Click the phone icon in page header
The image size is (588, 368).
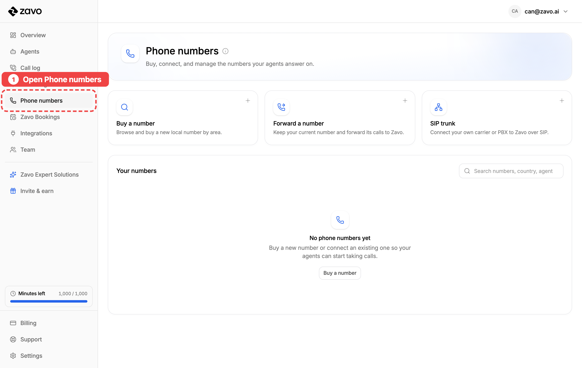[130, 54]
